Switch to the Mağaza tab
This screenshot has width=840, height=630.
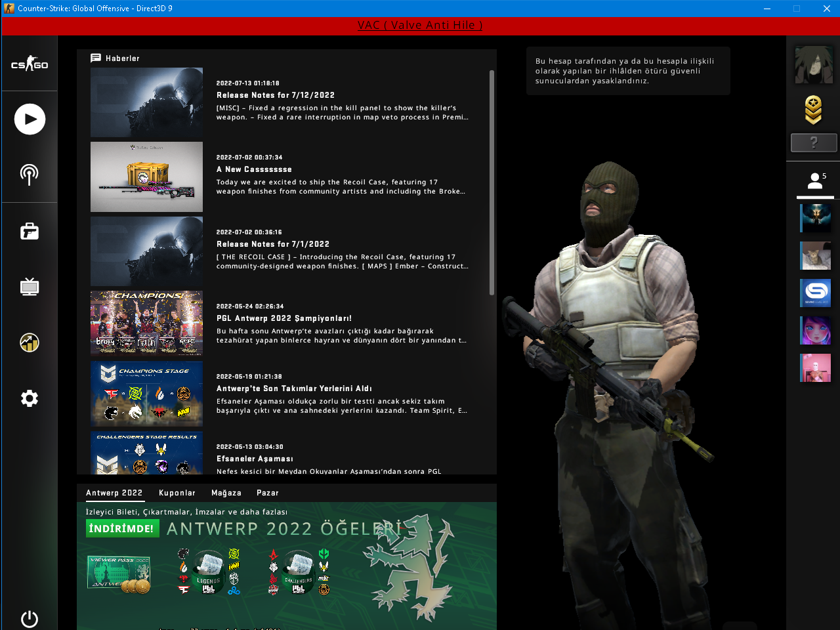coord(226,493)
